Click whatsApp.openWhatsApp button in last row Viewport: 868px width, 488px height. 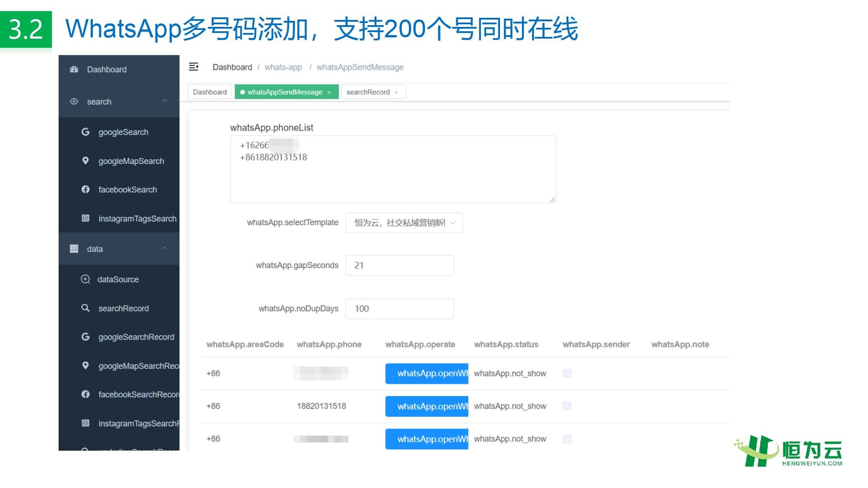(x=427, y=439)
